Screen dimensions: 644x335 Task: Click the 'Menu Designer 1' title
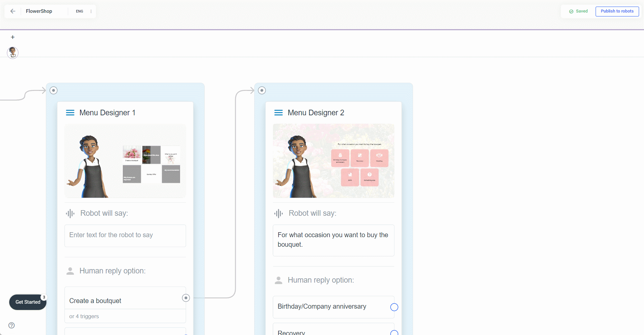[x=107, y=113]
